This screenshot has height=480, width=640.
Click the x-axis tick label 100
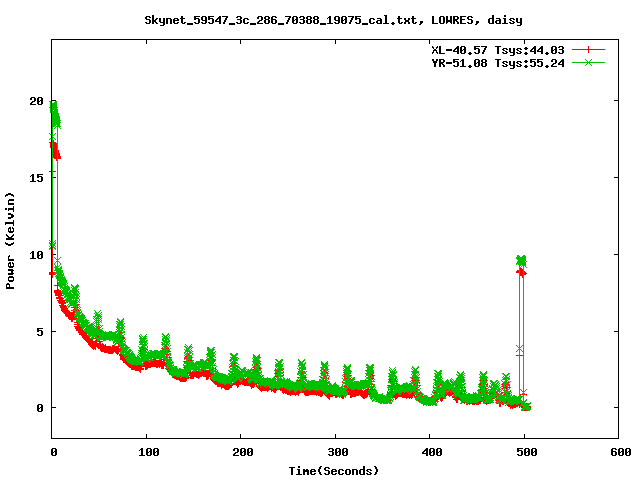(x=148, y=452)
